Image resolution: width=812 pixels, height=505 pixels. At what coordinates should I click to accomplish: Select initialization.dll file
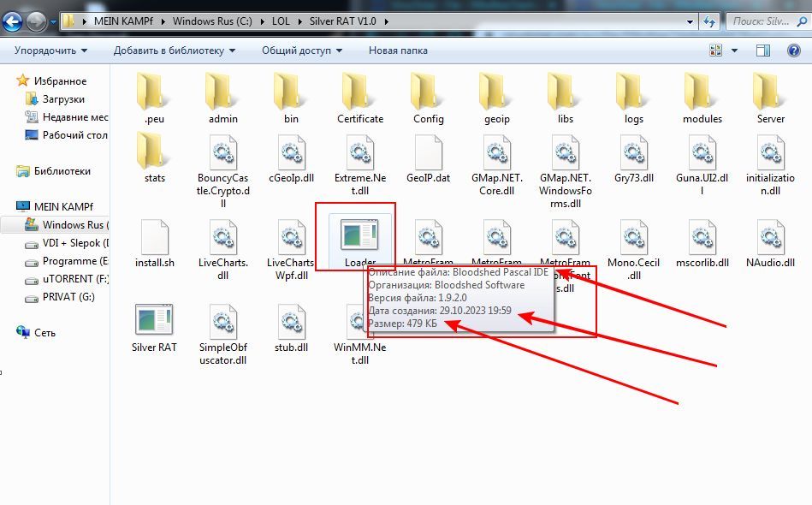pos(771,164)
